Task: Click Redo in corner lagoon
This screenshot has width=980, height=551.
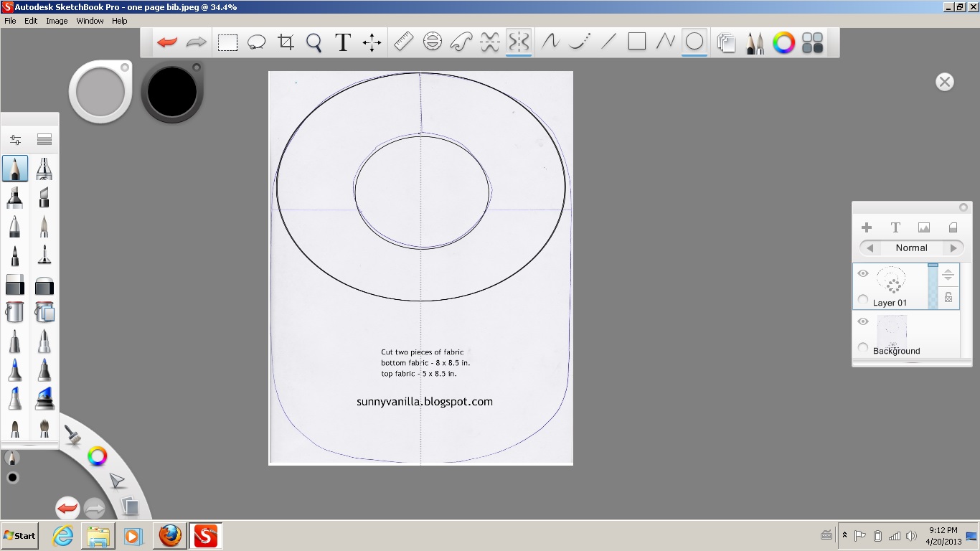Action: point(95,509)
